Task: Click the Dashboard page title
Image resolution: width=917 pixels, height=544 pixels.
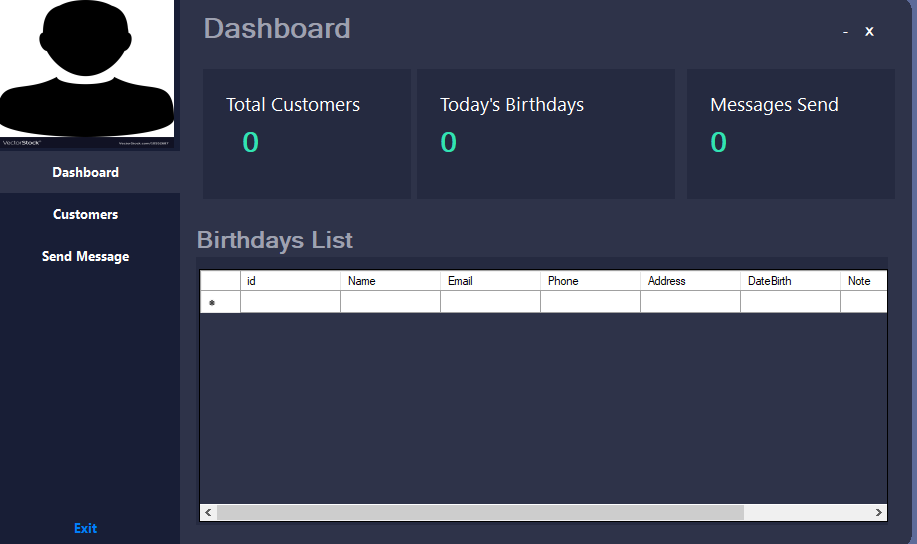Action: point(277,29)
